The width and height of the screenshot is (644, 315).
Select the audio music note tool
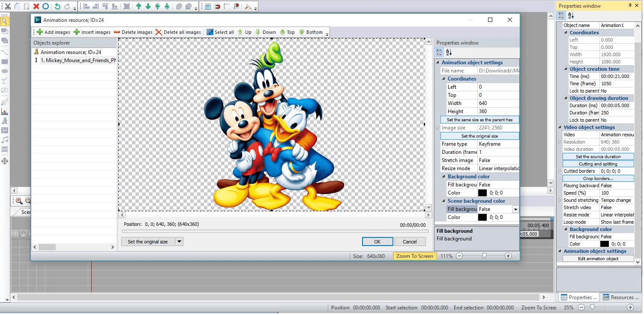coord(5,140)
